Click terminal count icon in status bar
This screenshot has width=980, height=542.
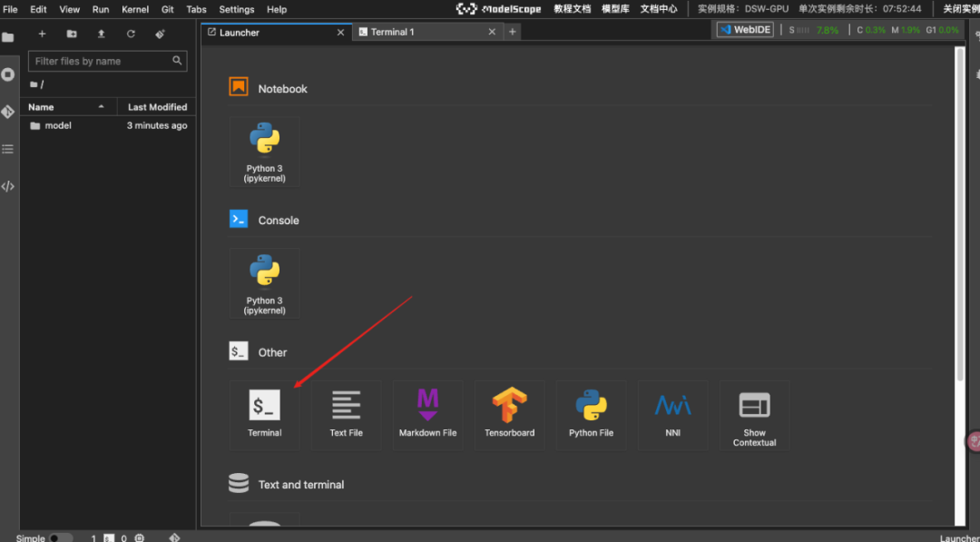coord(109,537)
